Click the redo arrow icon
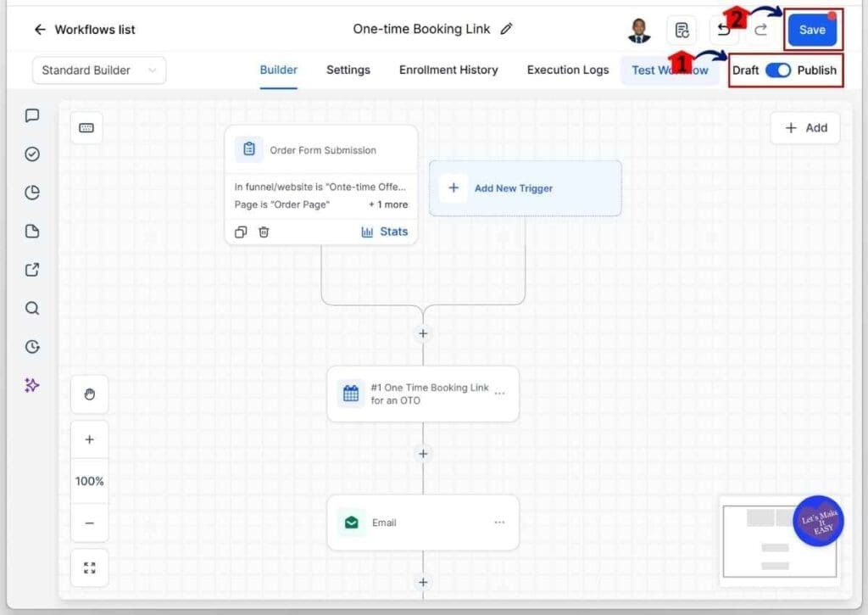This screenshot has height=615, width=868. tap(761, 30)
